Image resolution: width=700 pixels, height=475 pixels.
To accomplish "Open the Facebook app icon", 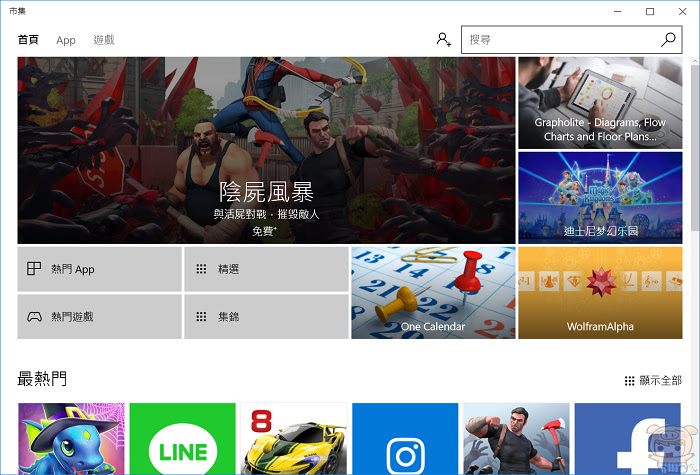I will click(x=627, y=438).
